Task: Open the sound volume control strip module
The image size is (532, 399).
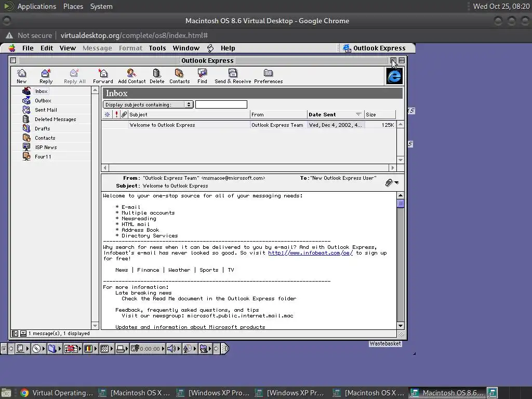Action: [x=174, y=349]
